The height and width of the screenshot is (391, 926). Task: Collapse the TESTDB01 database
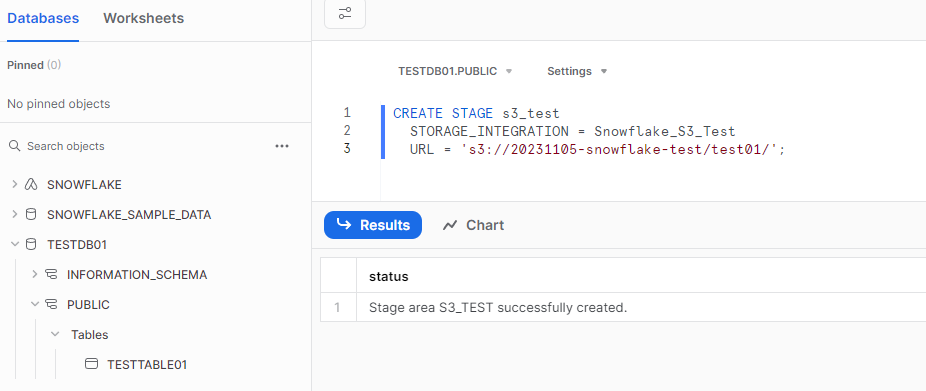15,245
